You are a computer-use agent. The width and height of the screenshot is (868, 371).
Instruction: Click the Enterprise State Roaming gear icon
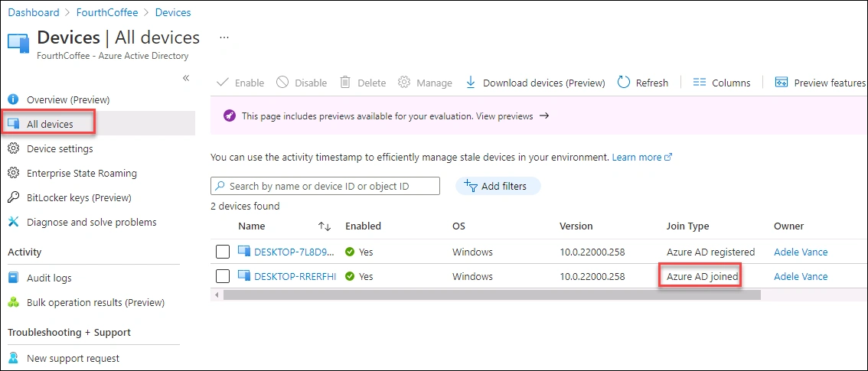(x=14, y=173)
